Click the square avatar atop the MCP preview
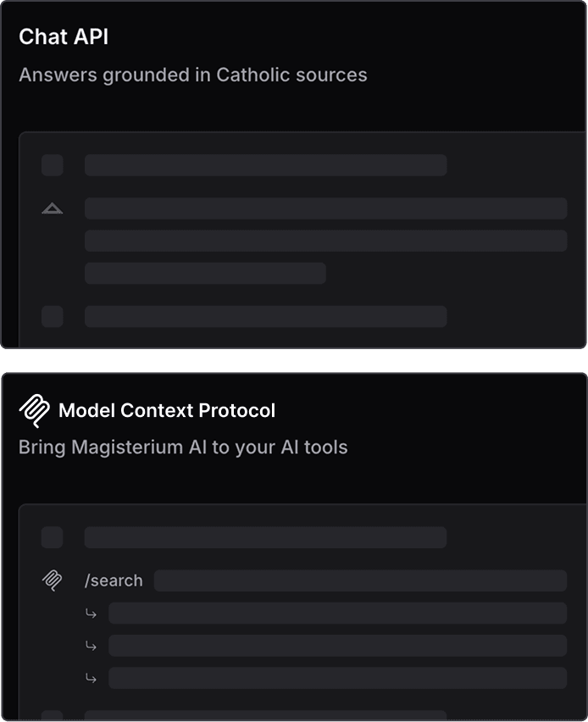The height and width of the screenshot is (722, 588). (53, 537)
